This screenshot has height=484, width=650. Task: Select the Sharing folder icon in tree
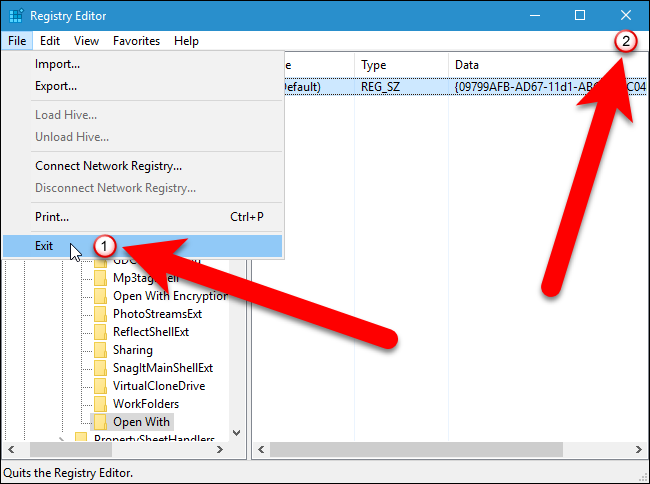(100, 350)
